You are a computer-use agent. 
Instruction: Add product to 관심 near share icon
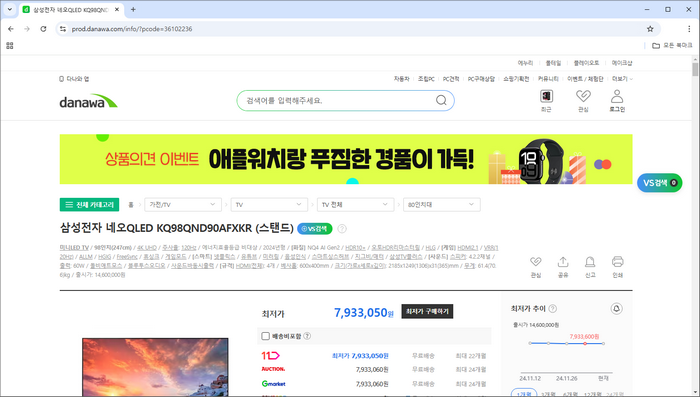[x=536, y=267]
